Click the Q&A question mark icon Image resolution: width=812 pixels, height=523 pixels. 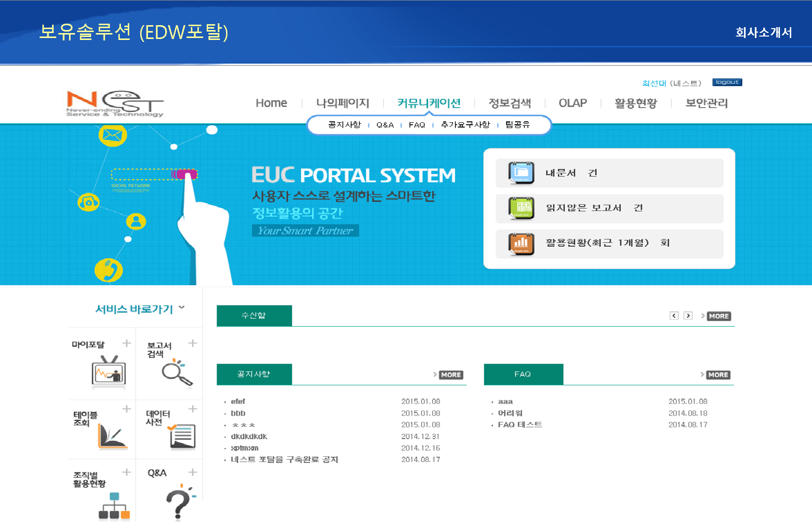(x=179, y=502)
